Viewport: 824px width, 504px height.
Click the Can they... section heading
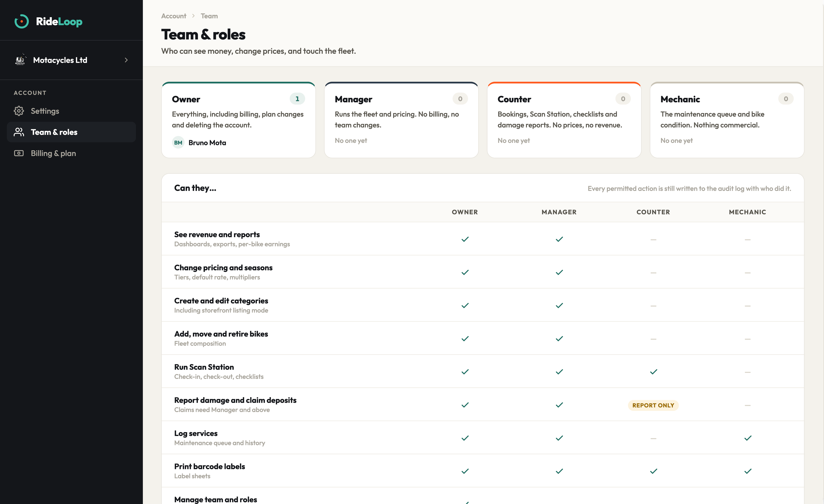click(195, 188)
